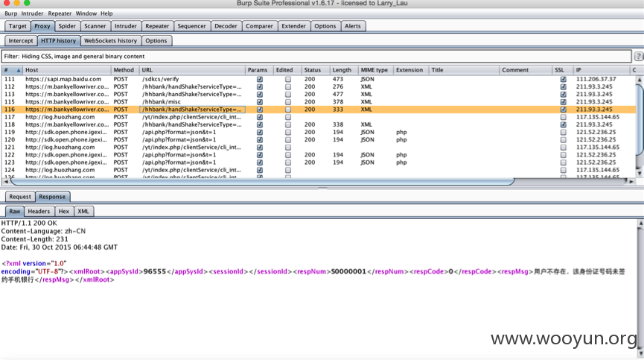
Task: Select row 111 sapi.map.baidu.com
Action: click(319, 79)
